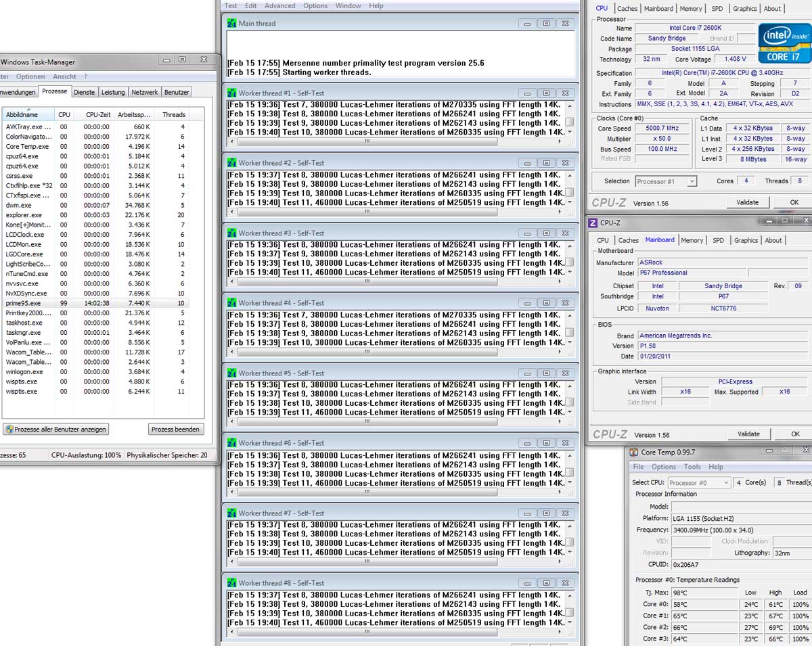Click the Intel Core i7 logo badge
This screenshot has height=646, width=812.
point(784,43)
